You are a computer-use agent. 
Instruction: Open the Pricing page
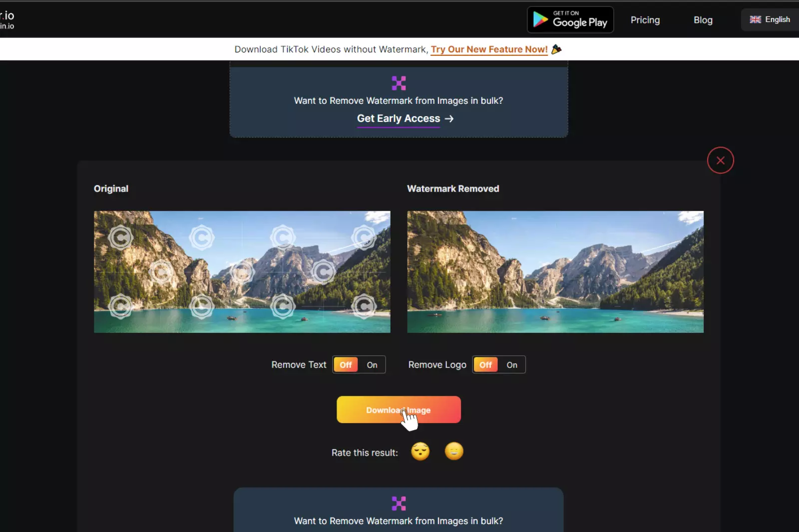click(645, 20)
